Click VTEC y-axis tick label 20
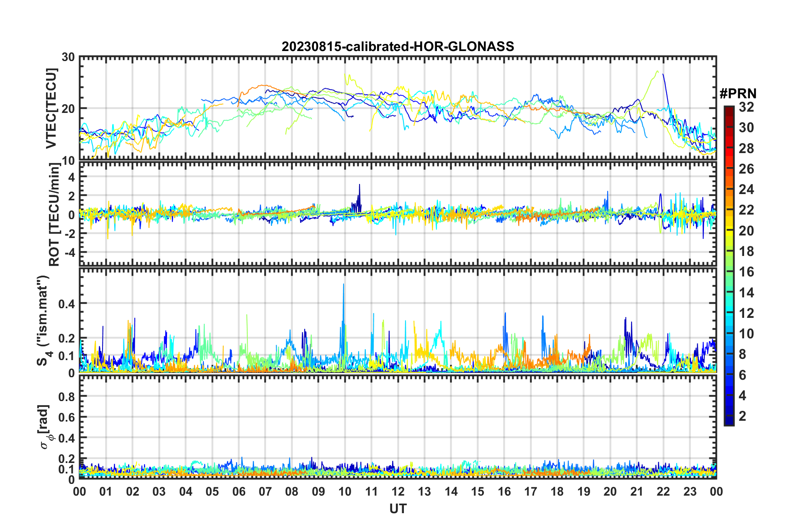The height and width of the screenshot is (532, 796). 68,108
